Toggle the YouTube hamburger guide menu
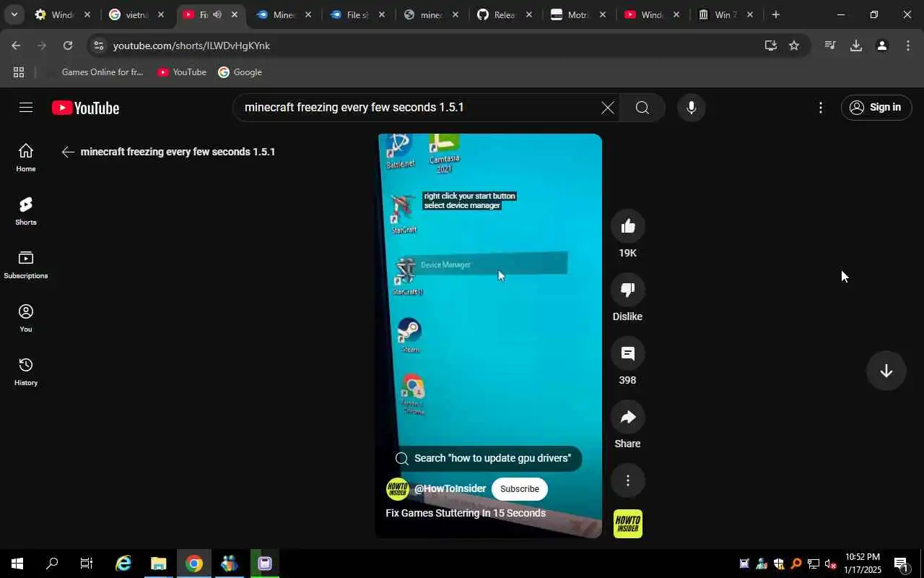The image size is (924, 578). click(26, 108)
